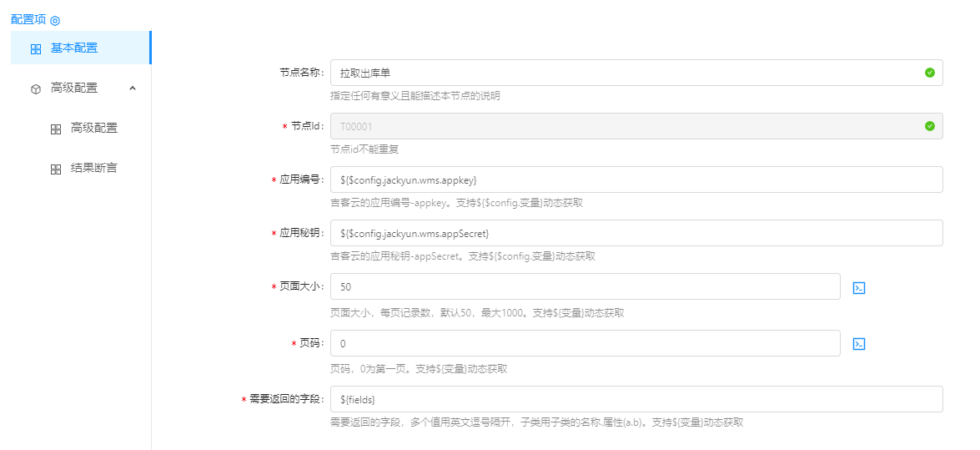This screenshot has width=980, height=450.
Task: Open expression editor icon for 页面大小
Action: click(858, 287)
